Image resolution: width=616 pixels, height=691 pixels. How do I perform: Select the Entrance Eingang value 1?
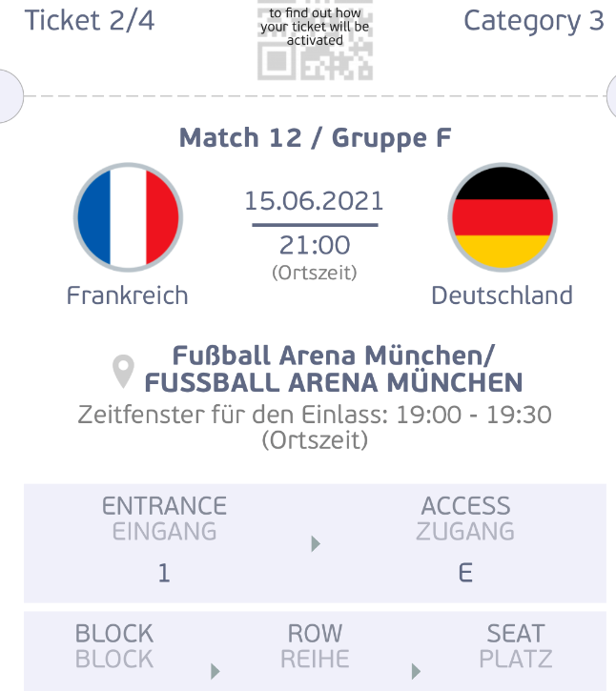coord(164,574)
